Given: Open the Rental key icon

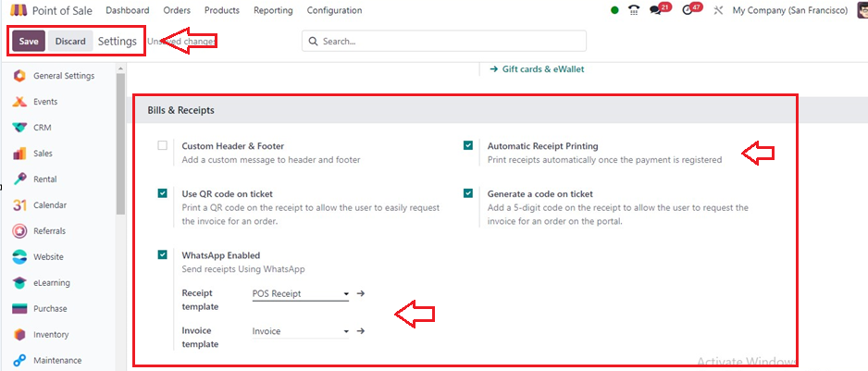Looking at the screenshot, I should click(x=19, y=179).
